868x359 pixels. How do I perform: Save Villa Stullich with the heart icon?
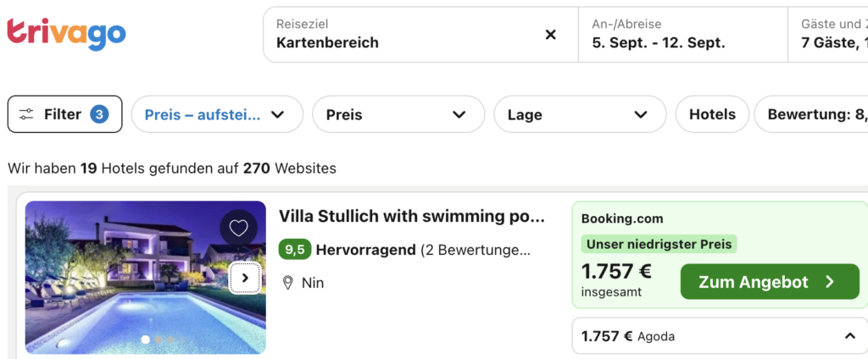238,228
